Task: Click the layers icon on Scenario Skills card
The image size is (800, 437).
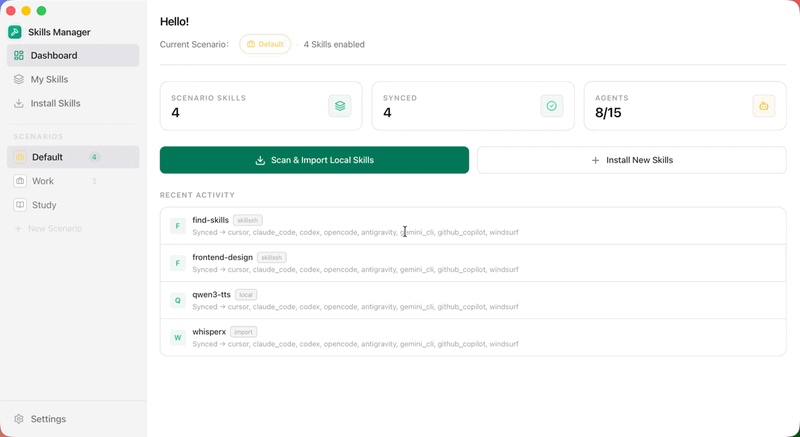Action: (340, 106)
